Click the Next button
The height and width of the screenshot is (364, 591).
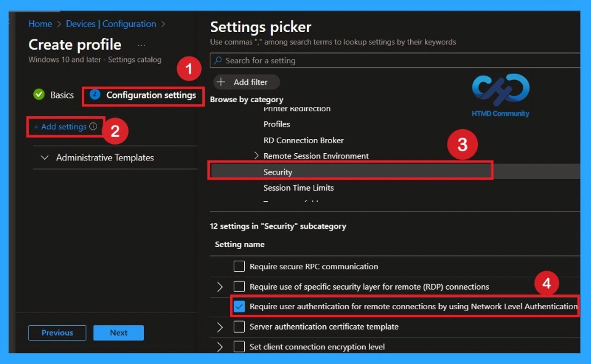coord(118,333)
